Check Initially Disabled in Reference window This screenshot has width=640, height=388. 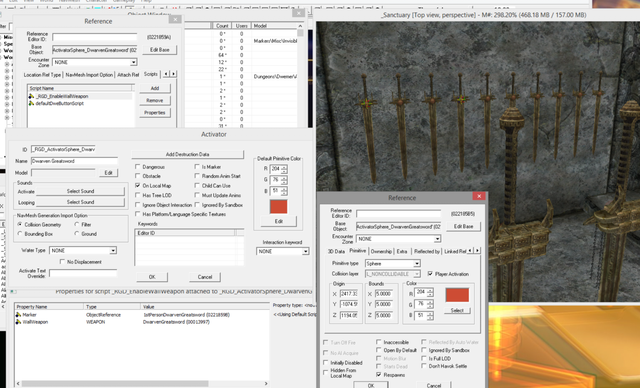pyautogui.click(x=326, y=363)
